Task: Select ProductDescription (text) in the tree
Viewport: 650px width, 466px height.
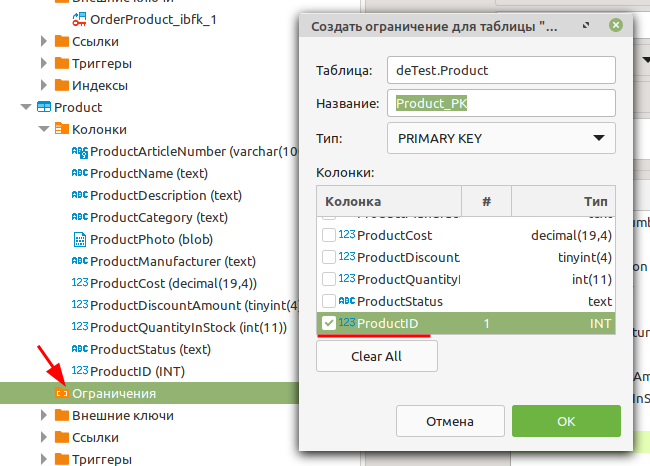Action: 148,195
